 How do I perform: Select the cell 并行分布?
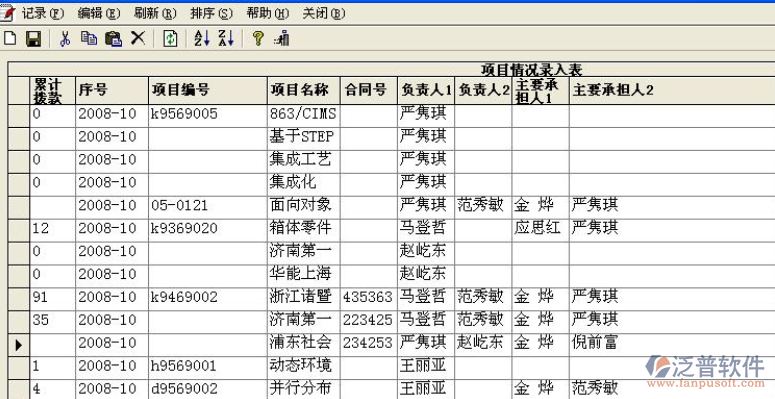303,389
